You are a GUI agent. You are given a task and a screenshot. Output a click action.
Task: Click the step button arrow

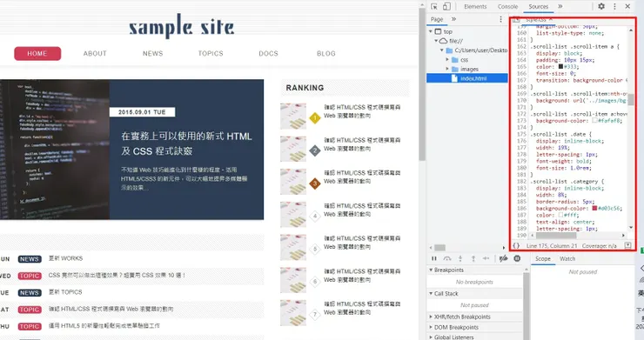coord(486,259)
